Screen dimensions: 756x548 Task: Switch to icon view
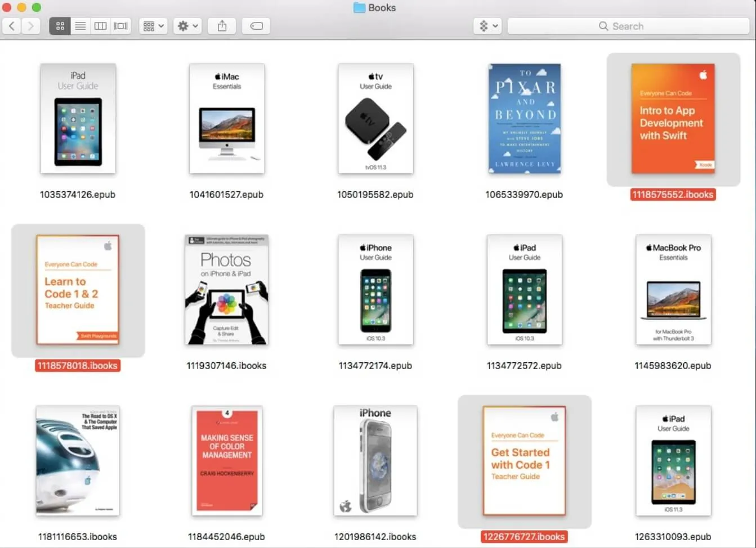point(60,26)
